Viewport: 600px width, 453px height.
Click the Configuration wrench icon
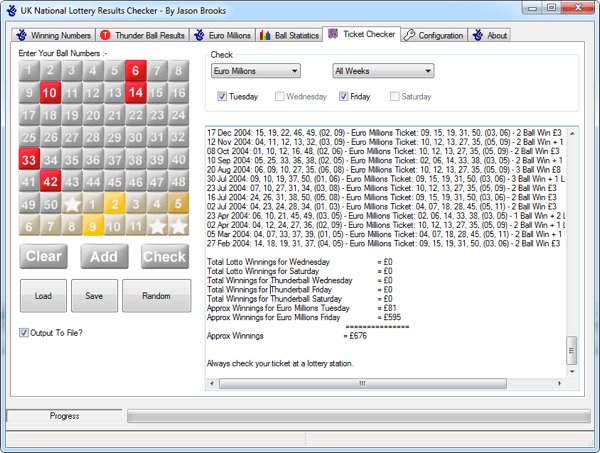pos(409,35)
